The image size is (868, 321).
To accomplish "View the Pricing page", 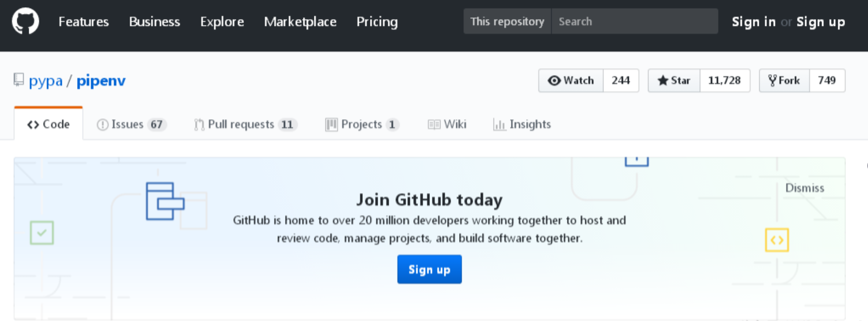I will pos(377,22).
